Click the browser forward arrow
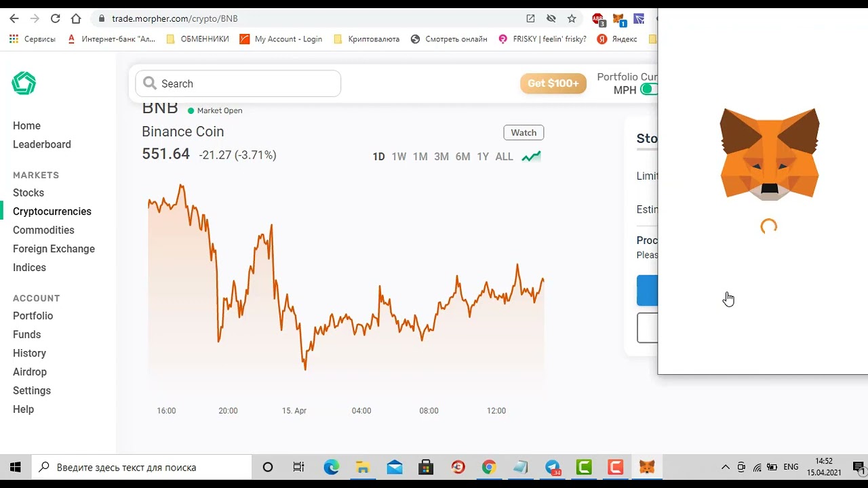868x488 pixels. [35, 19]
